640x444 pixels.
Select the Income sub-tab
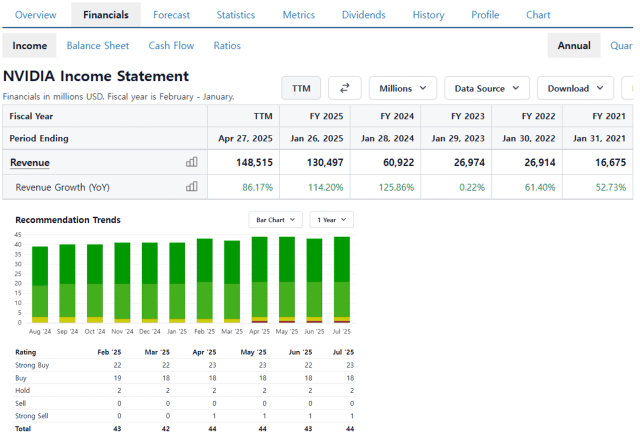pos(29,45)
